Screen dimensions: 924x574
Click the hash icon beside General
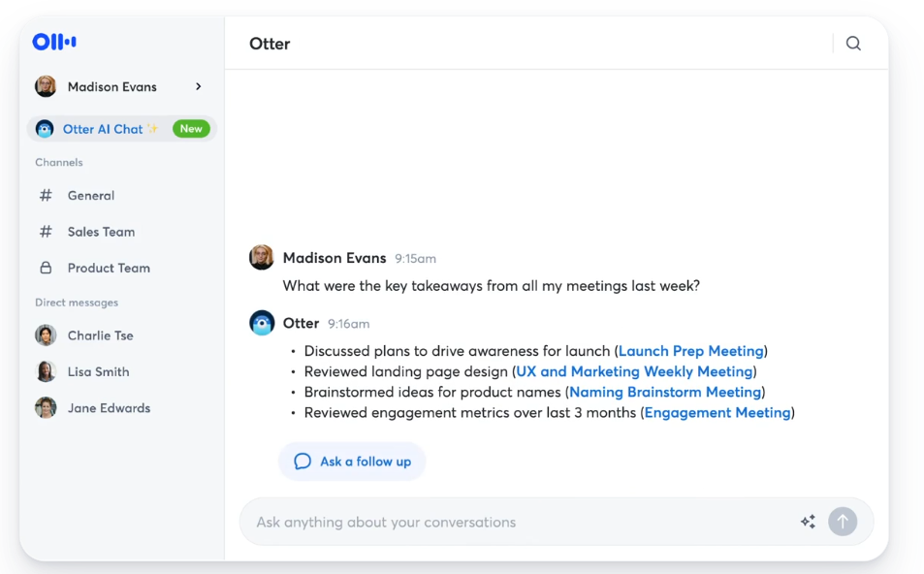(46, 195)
